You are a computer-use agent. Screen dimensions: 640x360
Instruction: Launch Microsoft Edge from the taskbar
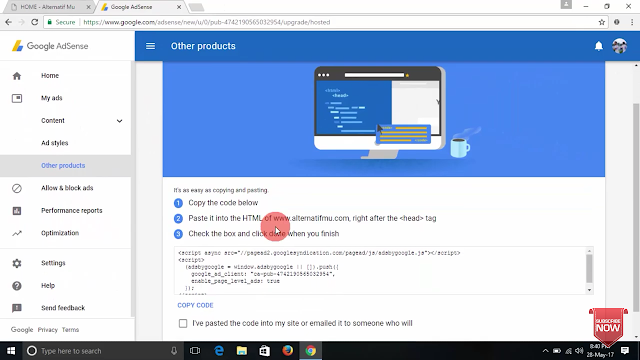pos(219,351)
